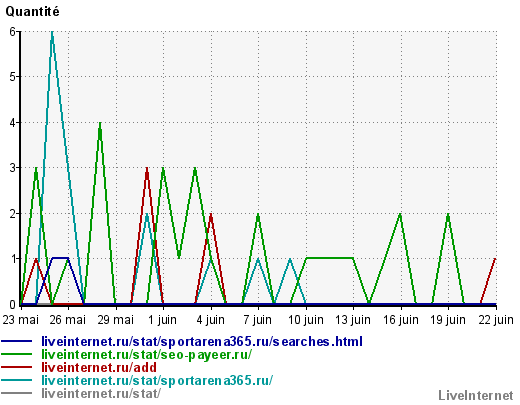Click the liveinternet.ru/add legend entry
Image resolution: width=520 pixels, height=405 pixels.
pyautogui.click(x=99, y=367)
